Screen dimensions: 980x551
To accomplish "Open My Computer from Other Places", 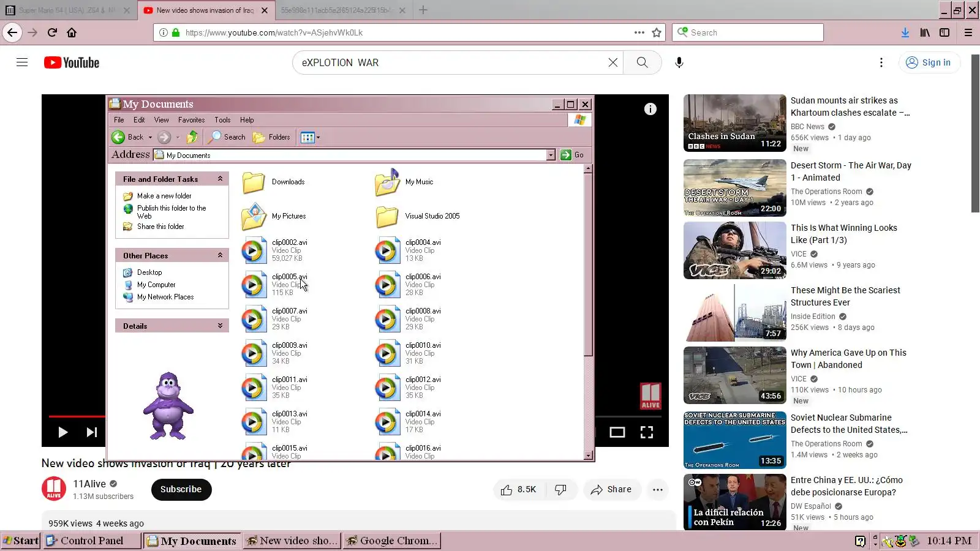I will [x=156, y=285].
